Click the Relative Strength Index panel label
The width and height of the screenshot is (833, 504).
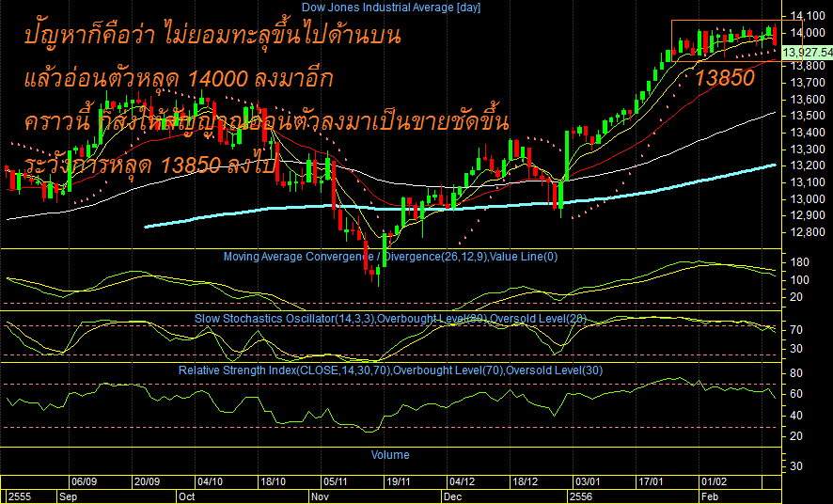(390, 370)
